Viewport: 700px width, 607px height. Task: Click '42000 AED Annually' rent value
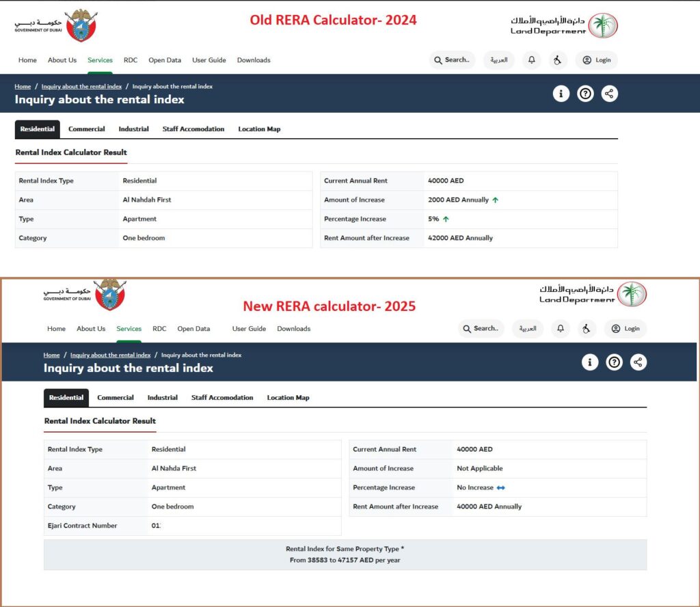tap(460, 238)
